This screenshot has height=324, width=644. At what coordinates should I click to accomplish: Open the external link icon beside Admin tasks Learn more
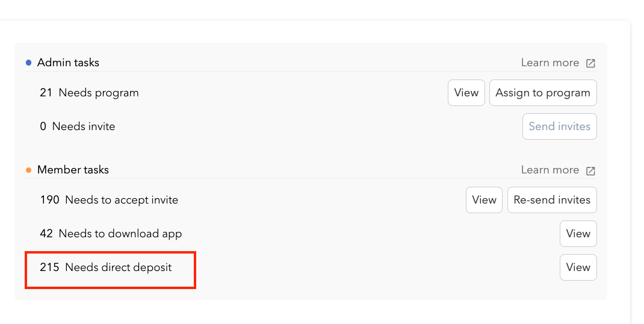click(590, 63)
